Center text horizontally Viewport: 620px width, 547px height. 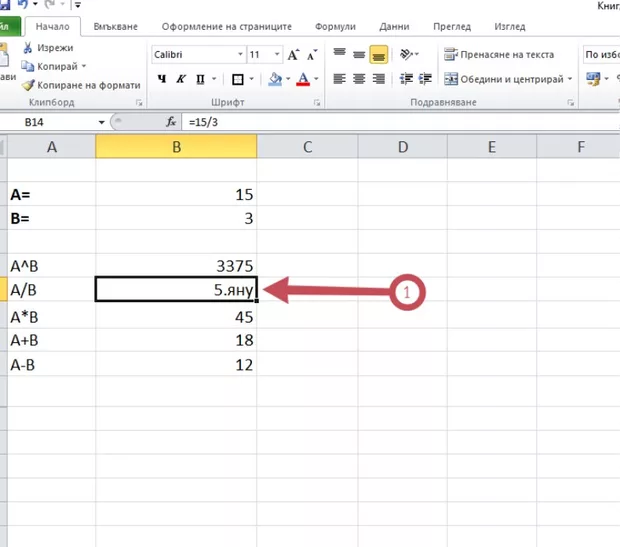click(359, 79)
